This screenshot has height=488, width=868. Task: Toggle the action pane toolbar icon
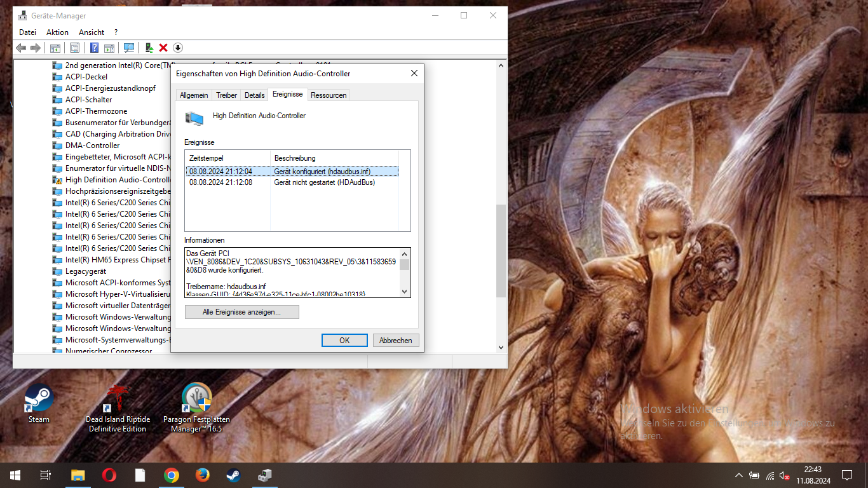click(109, 48)
